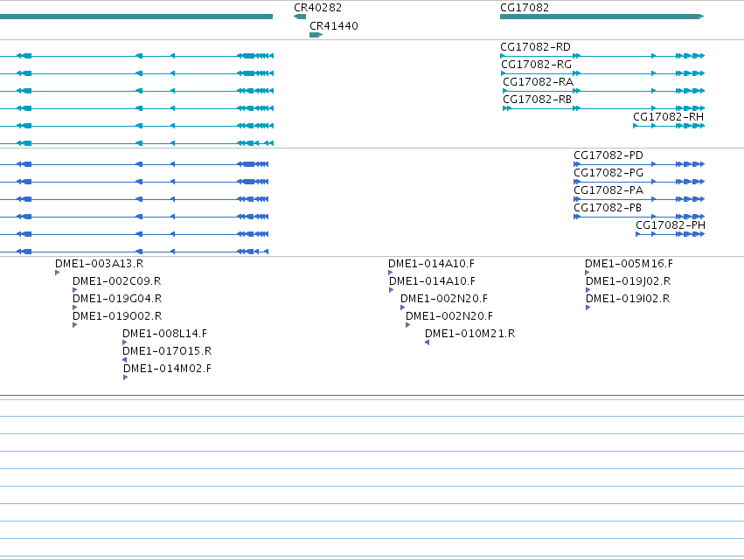Viewport: 744px width, 560px height.
Task: Click the CR40282 gene arrow glyph
Action: point(300,17)
